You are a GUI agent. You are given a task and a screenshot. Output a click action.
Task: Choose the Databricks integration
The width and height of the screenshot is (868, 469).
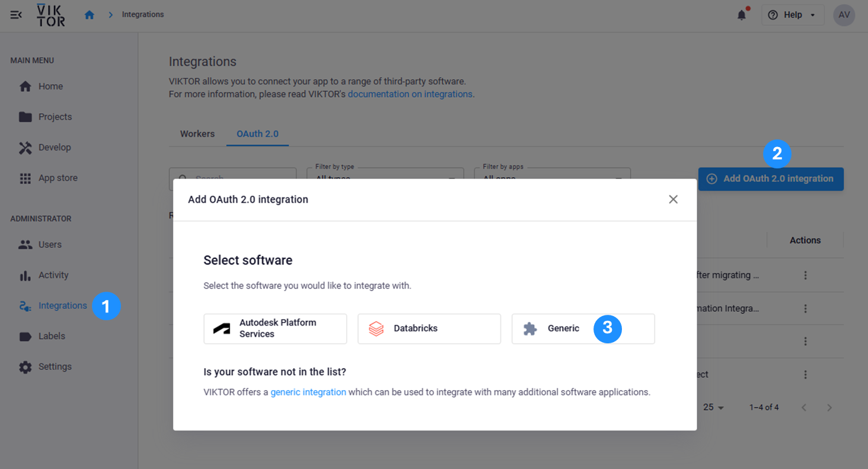[x=429, y=328]
